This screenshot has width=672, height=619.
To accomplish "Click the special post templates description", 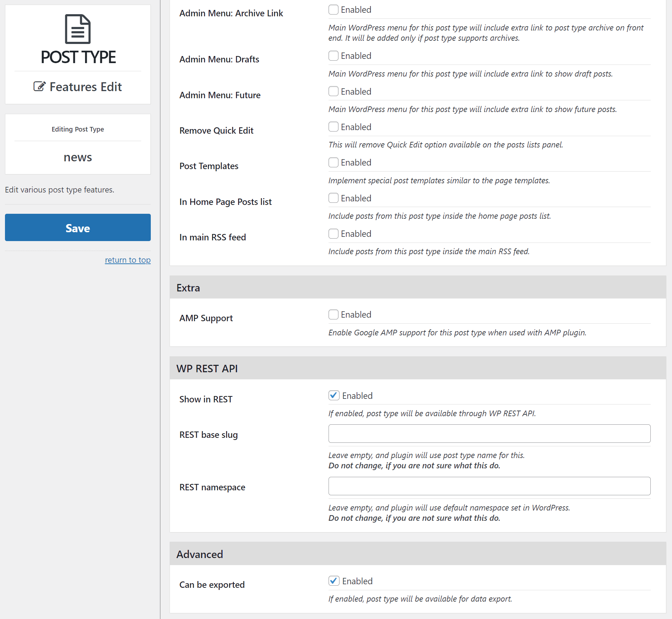I will (439, 180).
